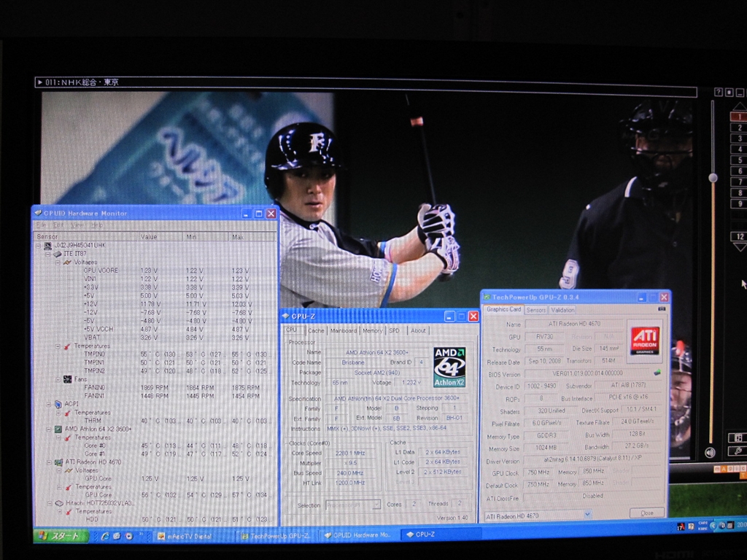Collapse the AMD Athlon 64 X2 3600+ node

tap(49, 429)
